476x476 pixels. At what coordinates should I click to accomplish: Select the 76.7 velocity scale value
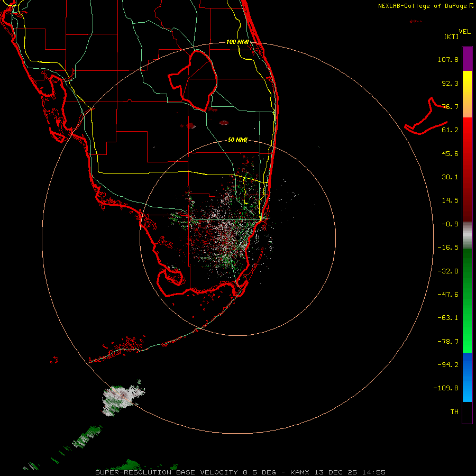coord(450,106)
